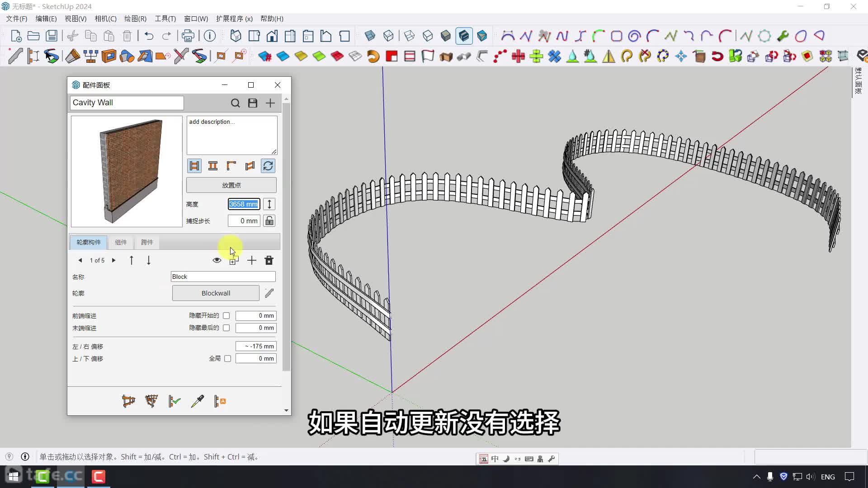Pick rounded rectangle curve tool
This screenshot has width=868, height=488.
(616, 36)
